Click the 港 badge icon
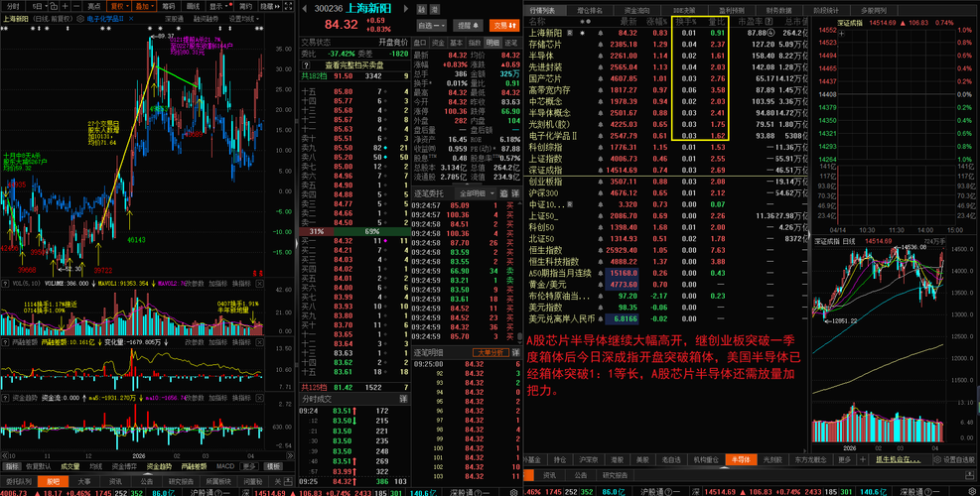 click(x=435, y=9)
